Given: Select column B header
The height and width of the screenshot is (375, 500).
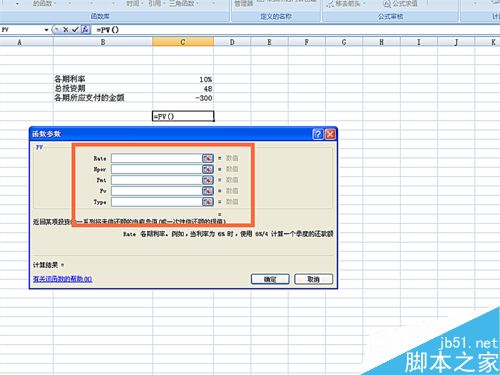Looking at the screenshot, I should click(103, 42).
